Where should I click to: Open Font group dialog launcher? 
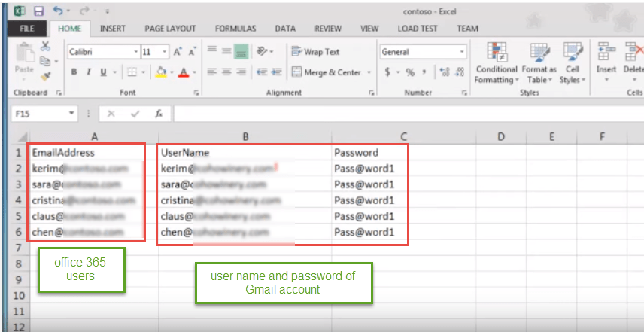click(196, 93)
